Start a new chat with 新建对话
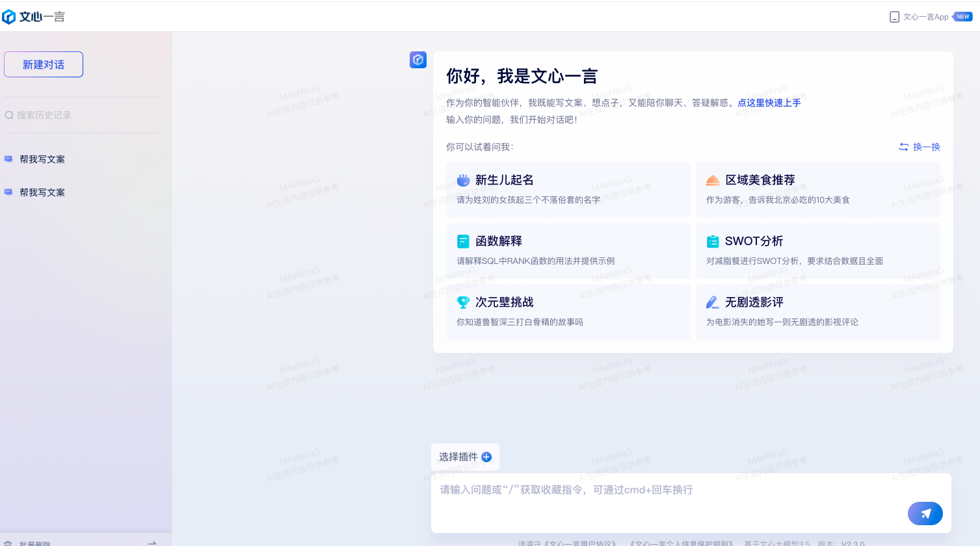 click(44, 64)
